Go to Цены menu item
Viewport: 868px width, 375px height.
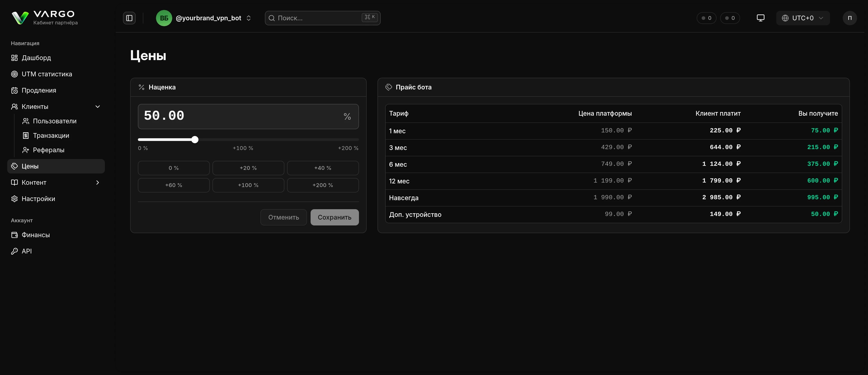[x=56, y=166]
